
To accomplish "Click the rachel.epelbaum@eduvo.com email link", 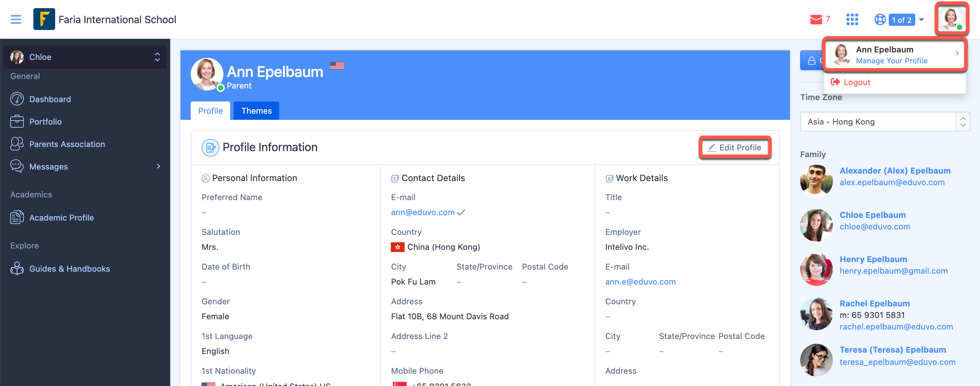I will [x=896, y=327].
